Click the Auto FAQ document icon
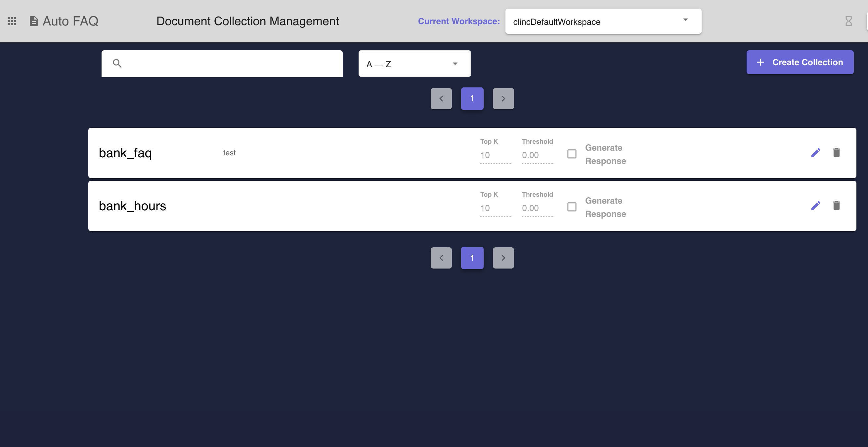Image resolution: width=868 pixels, height=447 pixels. [34, 21]
